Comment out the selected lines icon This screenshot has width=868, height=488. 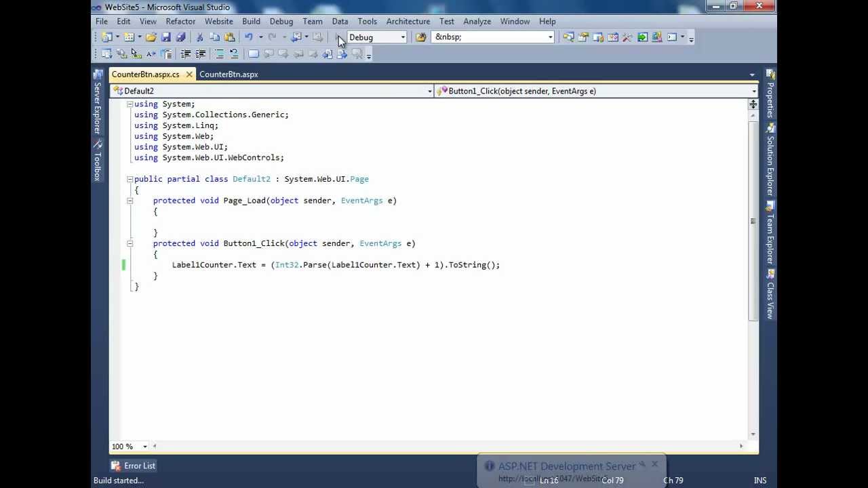219,54
